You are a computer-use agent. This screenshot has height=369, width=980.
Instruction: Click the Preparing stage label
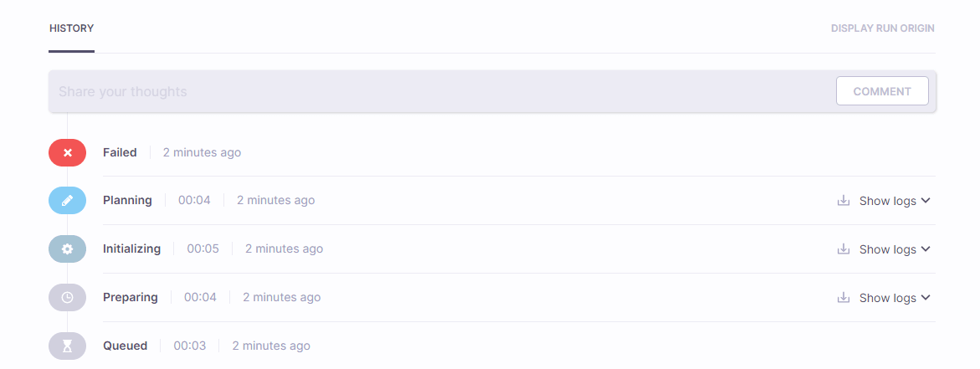pos(130,297)
